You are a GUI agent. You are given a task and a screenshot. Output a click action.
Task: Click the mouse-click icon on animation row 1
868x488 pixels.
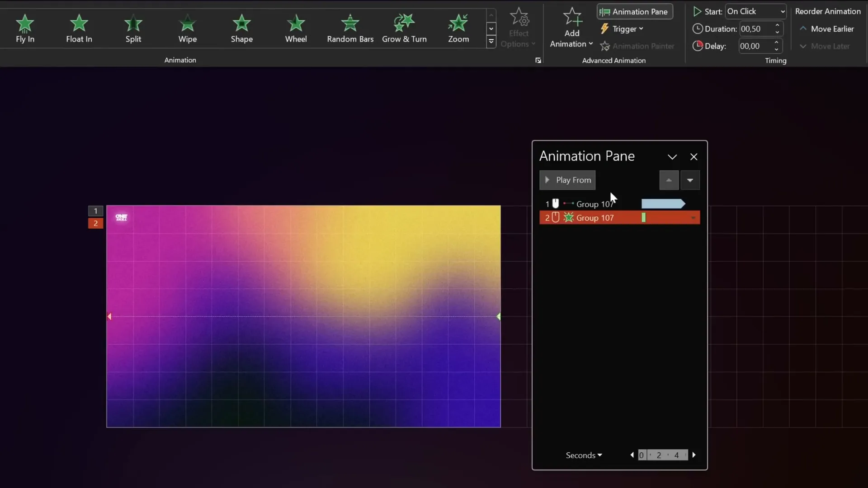(556, 203)
